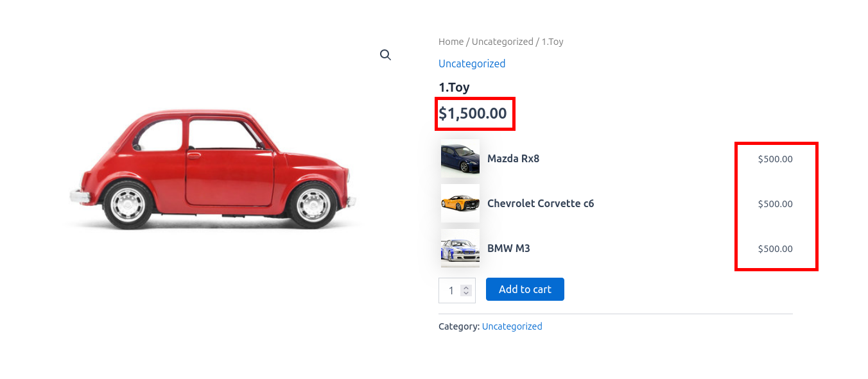Select the Chevrolet Corvette c6 product name
The height and width of the screenshot is (379, 868).
(x=540, y=203)
